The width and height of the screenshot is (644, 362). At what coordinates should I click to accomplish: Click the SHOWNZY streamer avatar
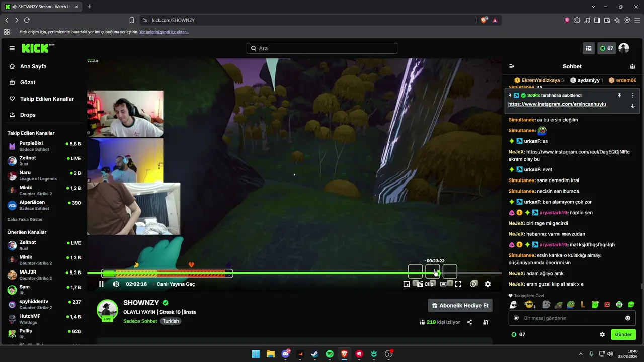point(107,311)
